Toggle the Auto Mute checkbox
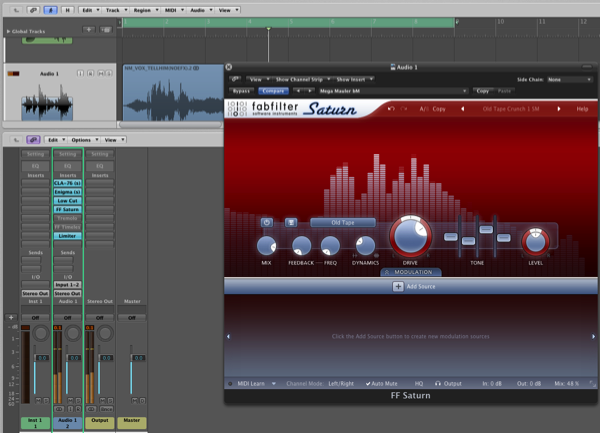The width and height of the screenshot is (600, 433). [369, 383]
